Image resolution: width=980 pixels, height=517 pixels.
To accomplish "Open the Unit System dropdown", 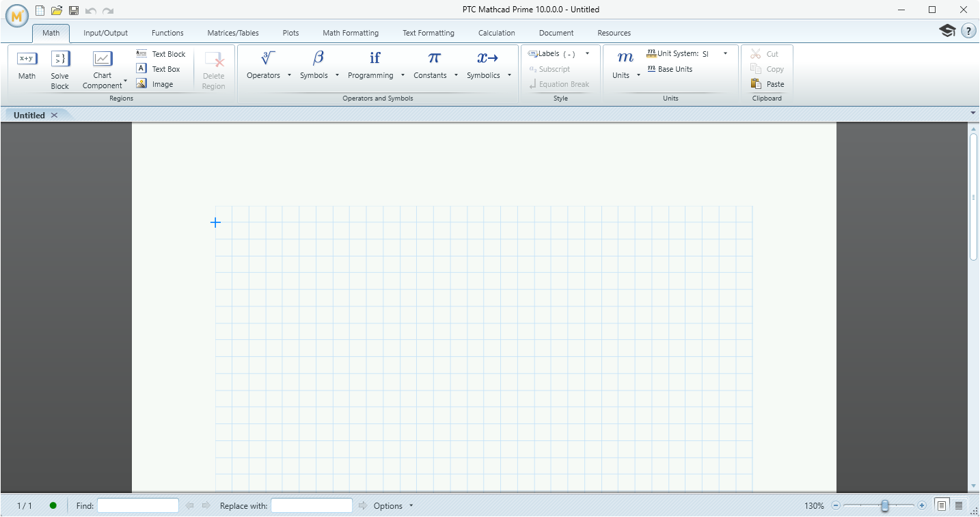I will [x=724, y=53].
